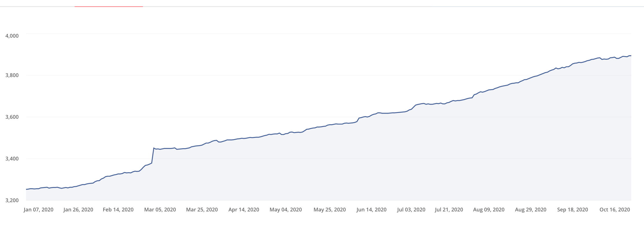Choose the Aug 09, 2020 axis label

click(x=489, y=210)
